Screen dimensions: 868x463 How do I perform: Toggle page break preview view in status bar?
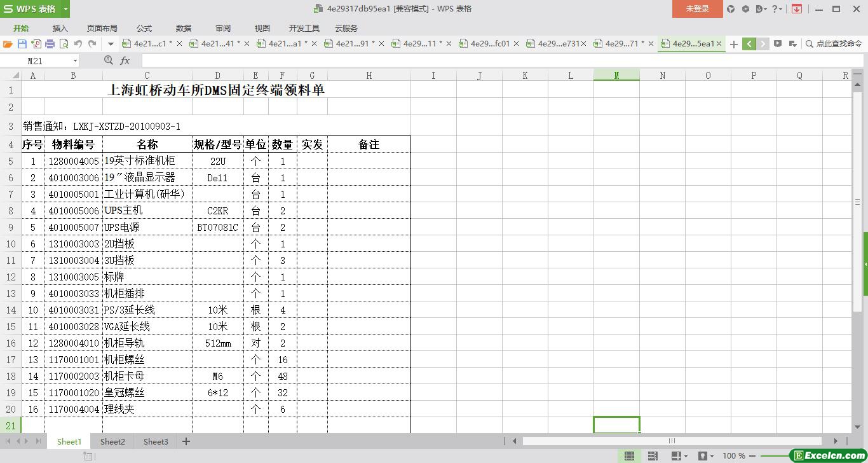[x=652, y=456]
